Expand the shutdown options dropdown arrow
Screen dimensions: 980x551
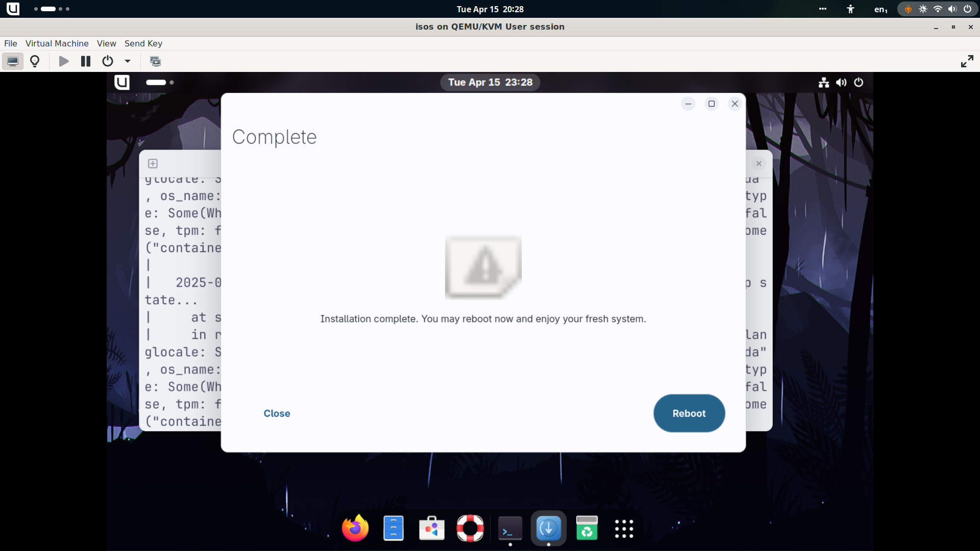tap(128, 61)
